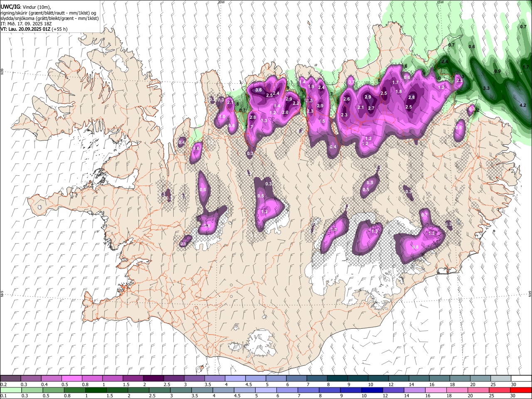The height and width of the screenshot is (399, 532).
Task: Click the '20W' longitude label
Action: click(221, 2)
